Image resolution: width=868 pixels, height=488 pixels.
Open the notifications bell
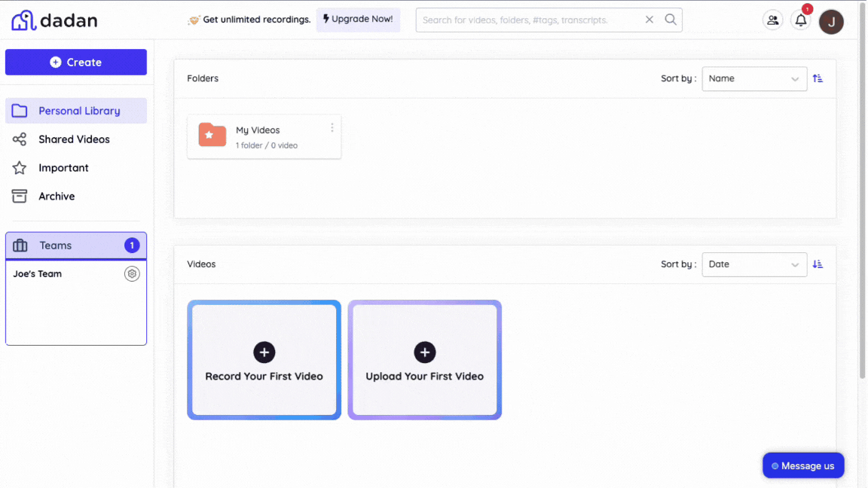tap(801, 20)
